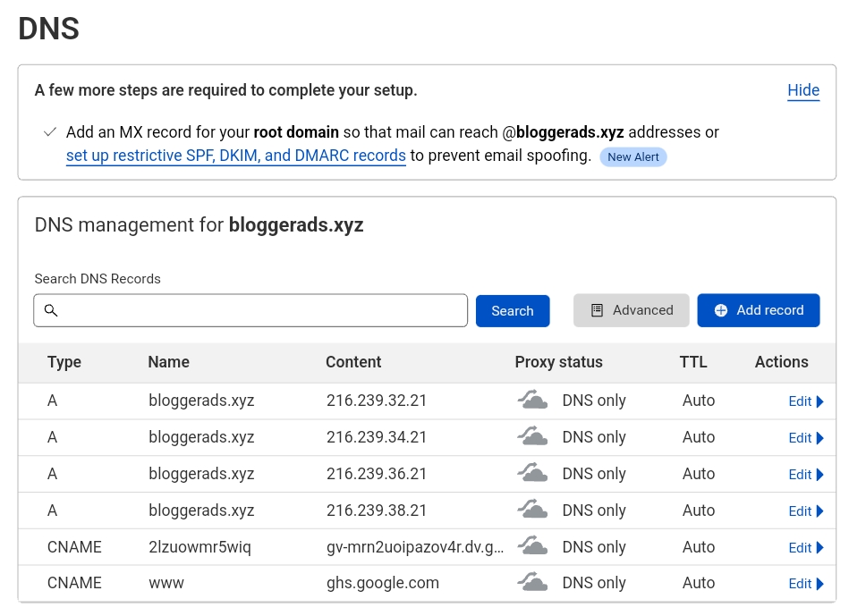Open Edit for the 2lzuowmr5wiq CNAME record
The width and height of the screenshot is (849, 616).
pyautogui.click(x=805, y=548)
